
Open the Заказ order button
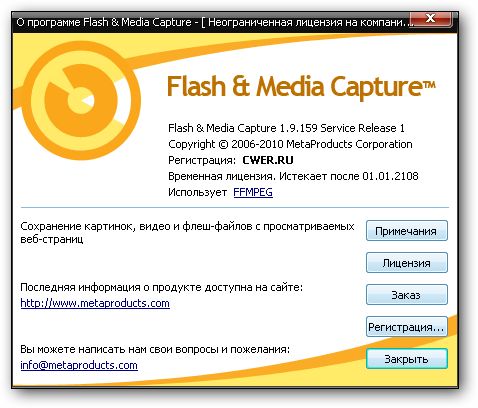click(x=407, y=295)
